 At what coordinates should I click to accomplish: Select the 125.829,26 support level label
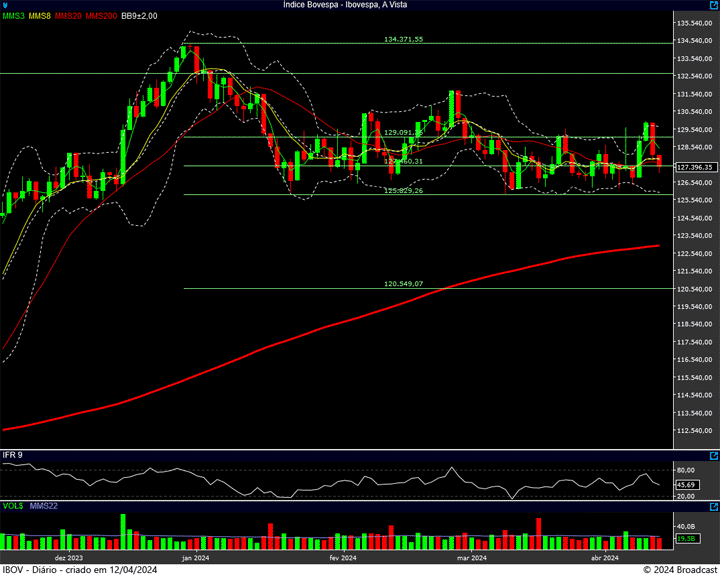tap(403, 190)
